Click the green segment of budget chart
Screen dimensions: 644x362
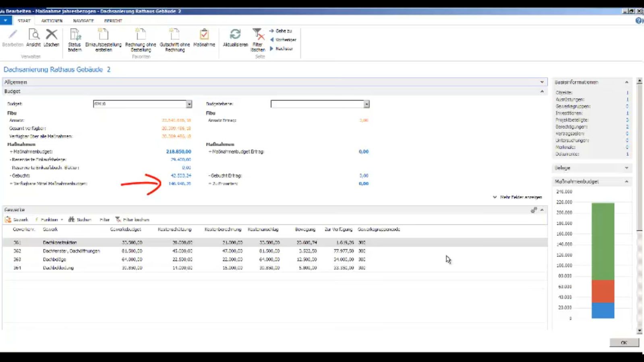point(603,241)
